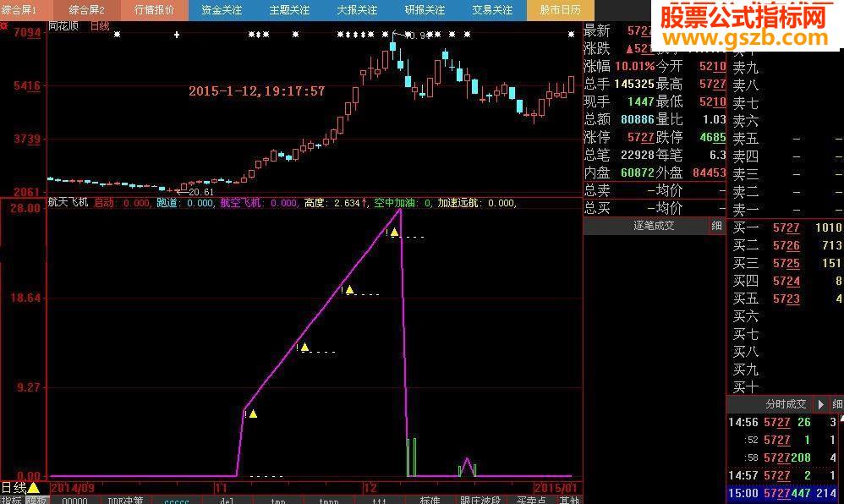Switch to the 综合屏1 tab
844x504 pixels.
click(26, 9)
